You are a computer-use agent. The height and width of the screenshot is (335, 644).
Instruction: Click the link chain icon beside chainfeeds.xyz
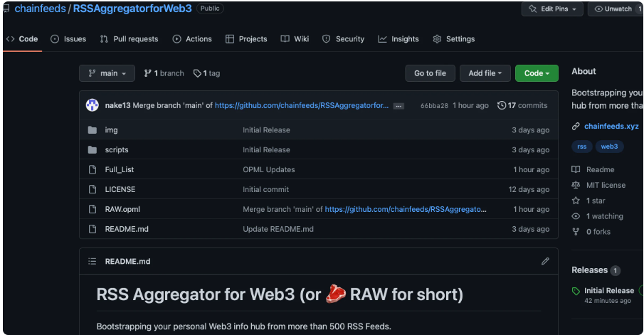[x=576, y=127]
